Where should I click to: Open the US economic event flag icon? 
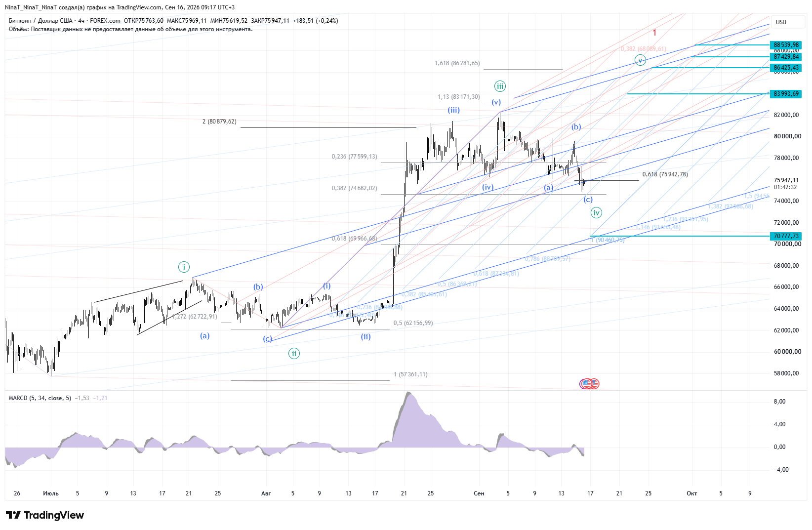[589, 383]
